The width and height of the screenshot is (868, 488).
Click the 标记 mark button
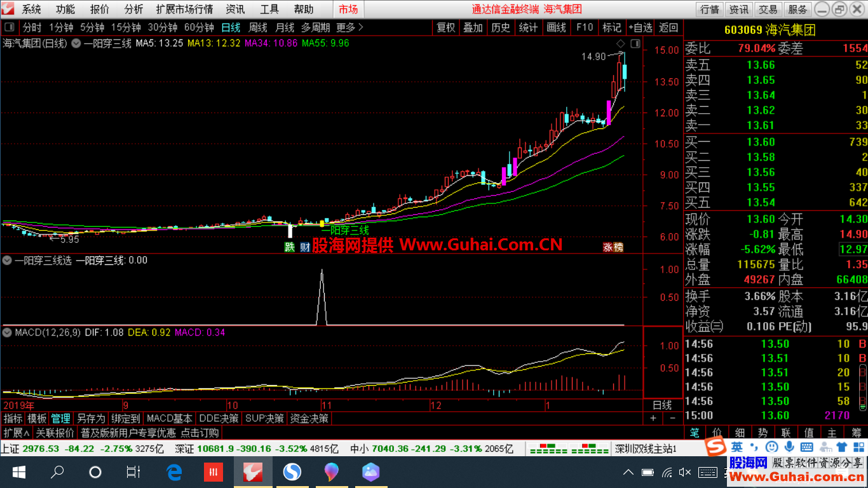(612, 27)
